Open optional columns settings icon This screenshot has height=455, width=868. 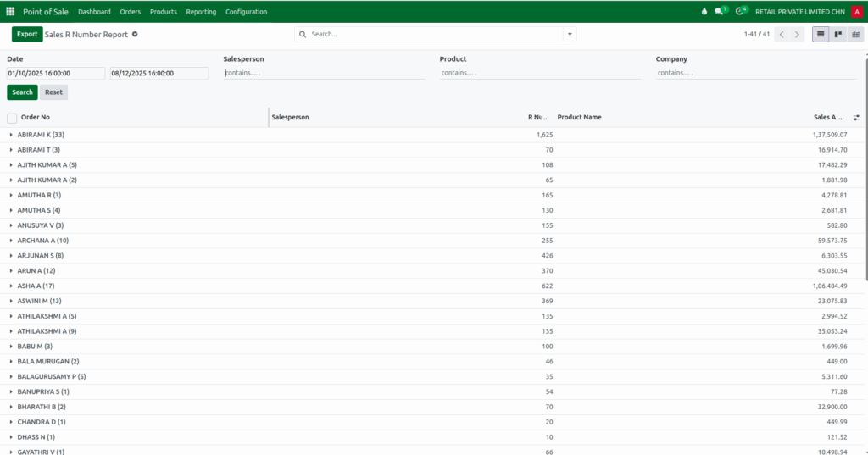tap(856, 117)
